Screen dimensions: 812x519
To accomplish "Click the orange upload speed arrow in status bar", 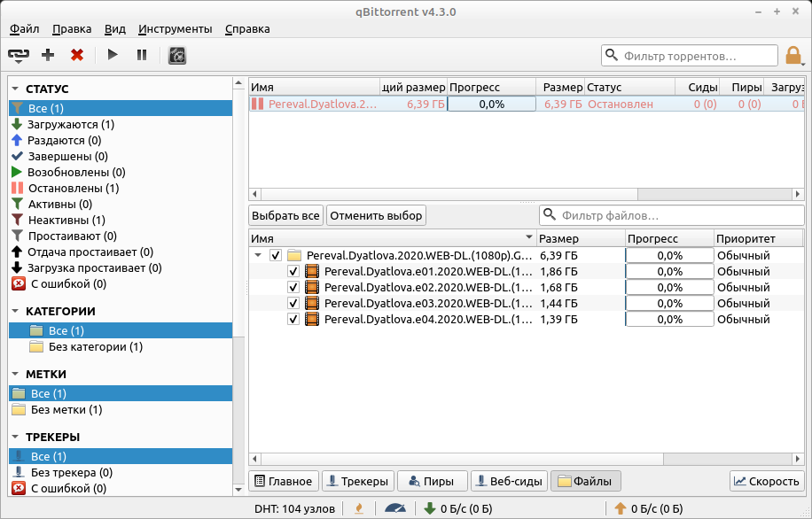I will pyautogui.click(x=621, y=508).
